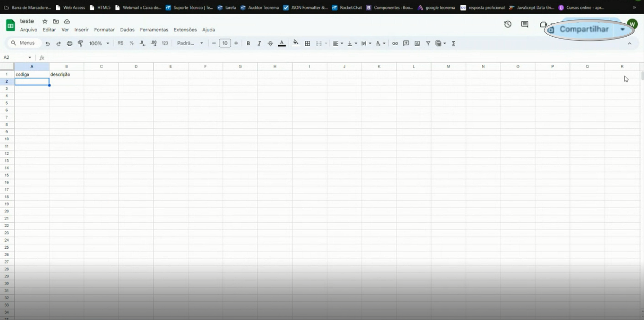644x320 pixels.
Task: Search the menus box
Action: [x=23, y=43]
